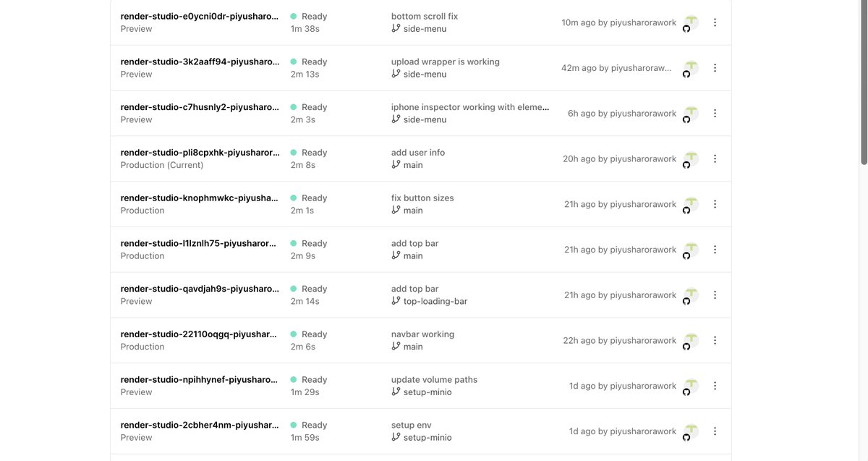Open the options menu for the update volume paths row
This screenshot has height=461, width=868.
pyautogui.click(x=715, y=386)
